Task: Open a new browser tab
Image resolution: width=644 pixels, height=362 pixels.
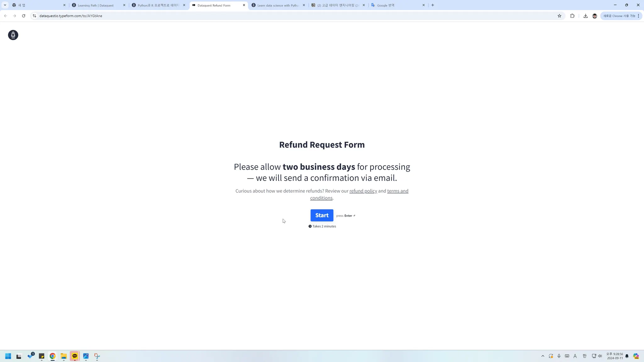Action: click(433, 5)
